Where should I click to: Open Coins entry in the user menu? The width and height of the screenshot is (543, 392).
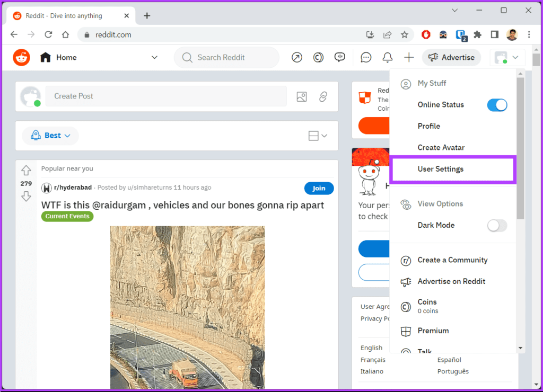point(428,306)
